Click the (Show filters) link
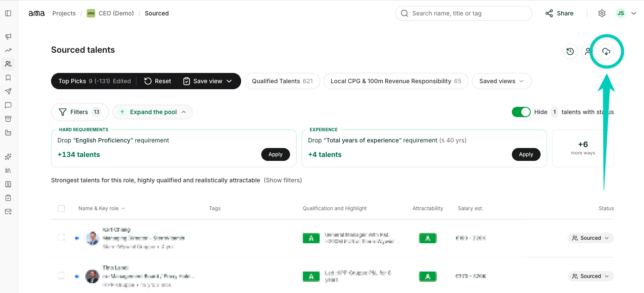644x293 pixels. click(x=283, y=180)
